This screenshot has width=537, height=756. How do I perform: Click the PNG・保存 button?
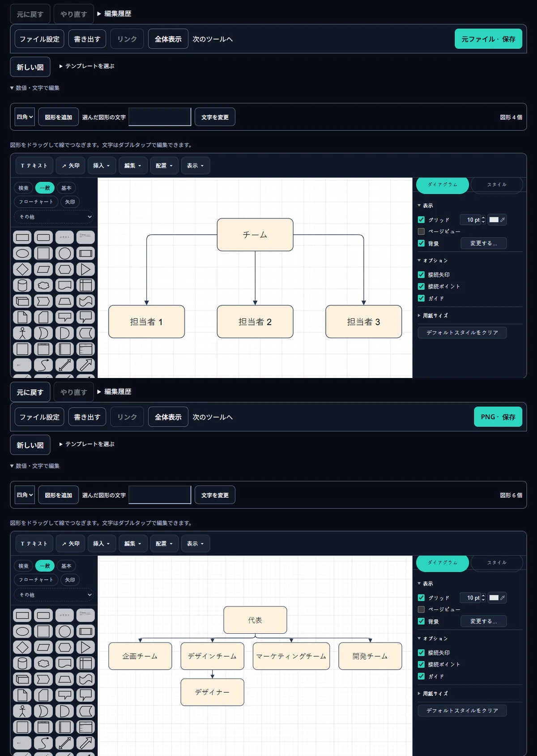pos(498,417)
